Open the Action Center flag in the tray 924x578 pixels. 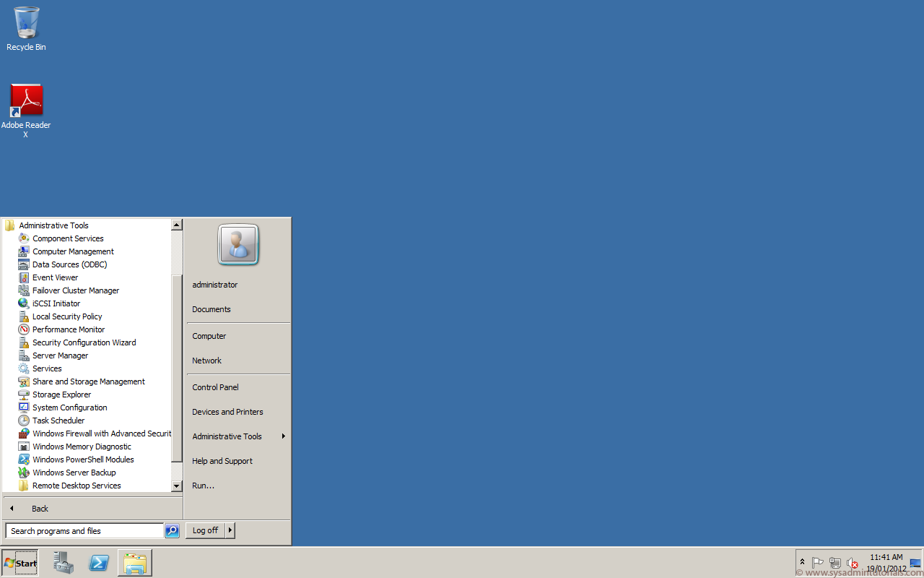point(818,562)
